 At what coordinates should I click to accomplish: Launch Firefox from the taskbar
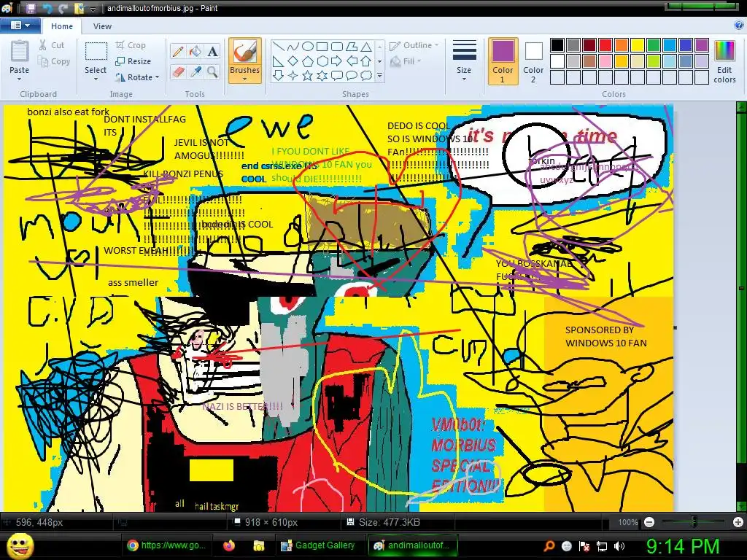pyautogui.click(x=230, y=545)
